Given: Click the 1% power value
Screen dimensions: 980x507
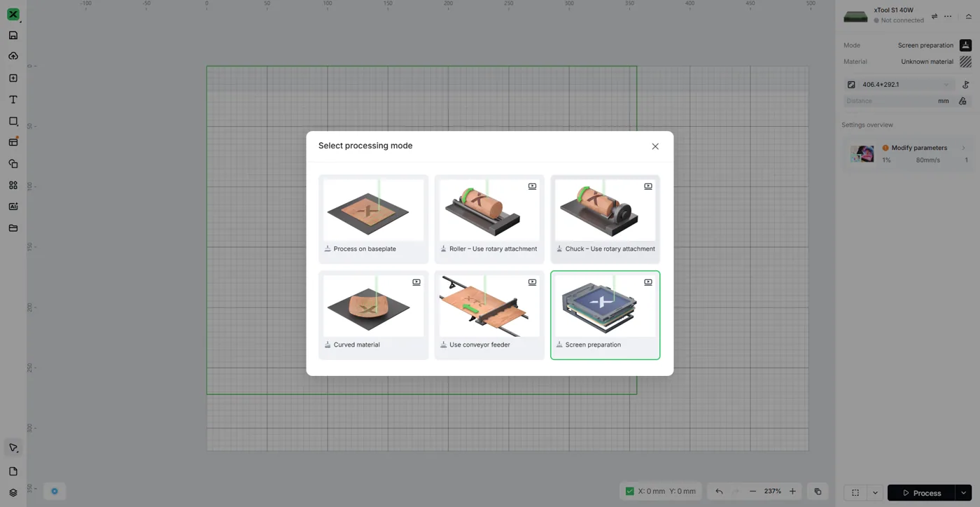Looking at the screenshot, I should point(886,160).
